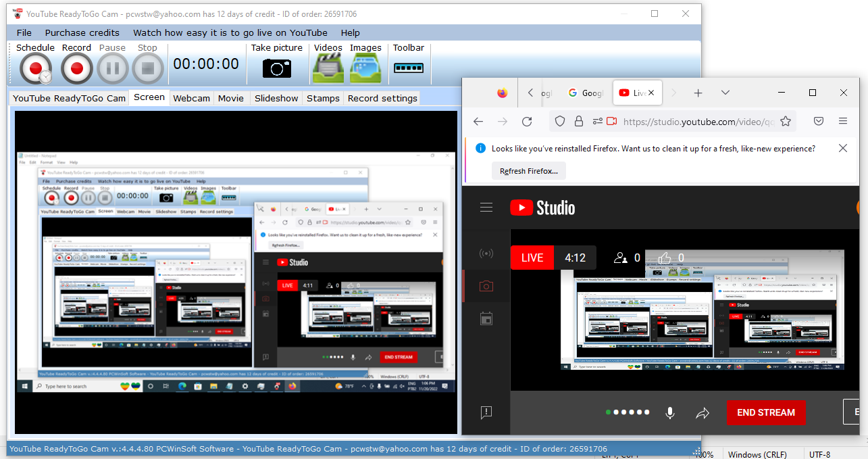
Task: Switch to the Webcam tab
Action: pos(192,98)
